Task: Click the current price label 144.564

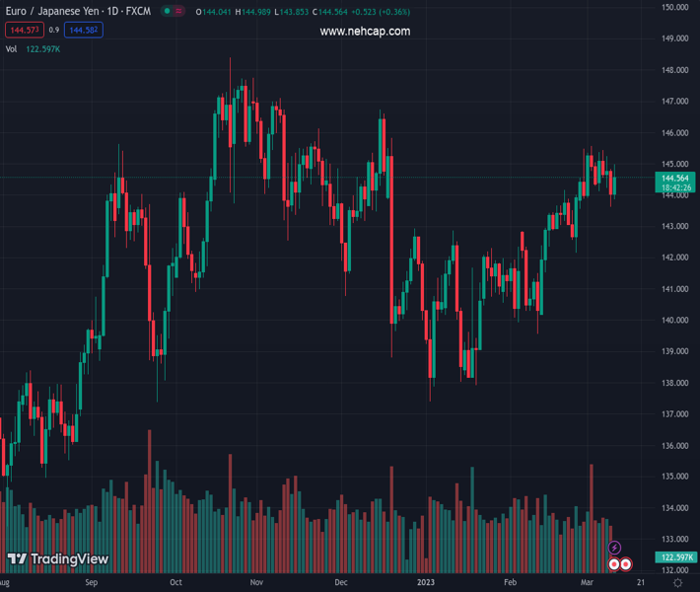Action: [676, 178]
